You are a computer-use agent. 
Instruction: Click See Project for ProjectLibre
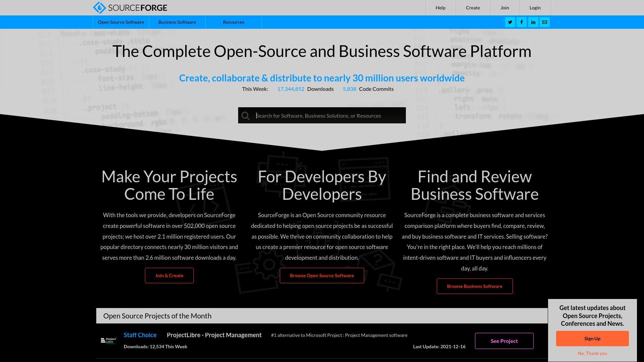[x=504, y=341]
